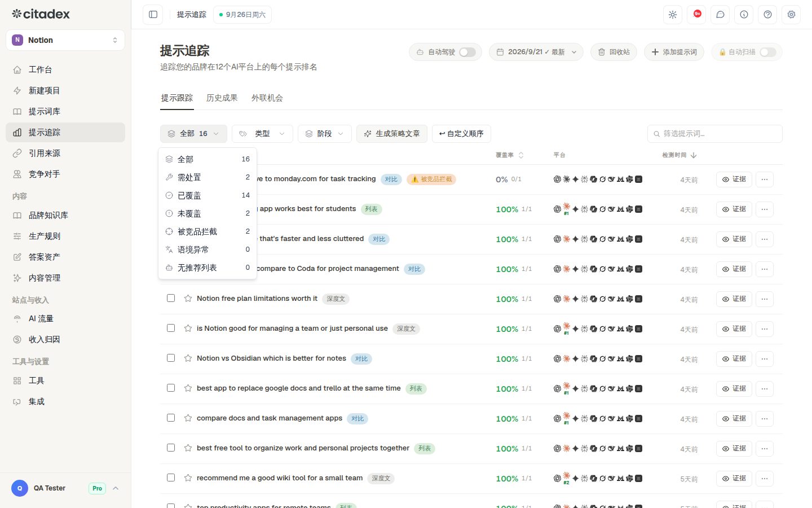Viewport: 812px width, 508px height.
Task: Open 内容管理 in sidebar
Action: click(65, 278)
